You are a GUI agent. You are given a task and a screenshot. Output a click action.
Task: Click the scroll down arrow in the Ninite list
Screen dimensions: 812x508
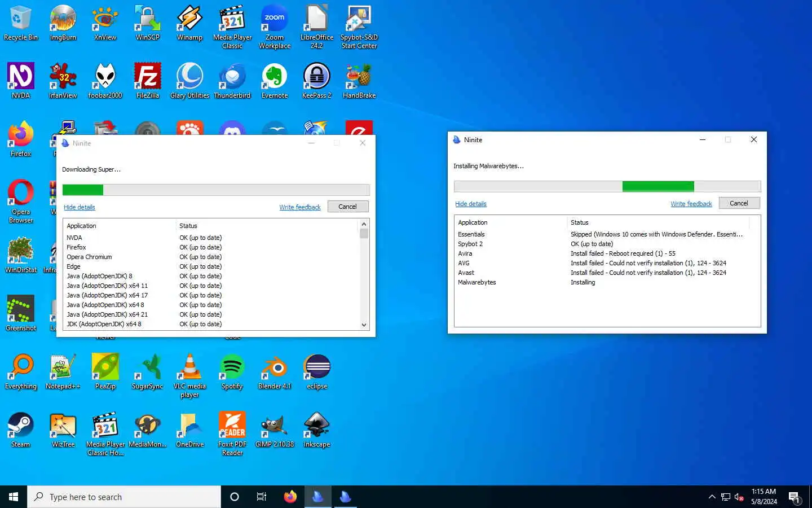[x=364, y=325]
